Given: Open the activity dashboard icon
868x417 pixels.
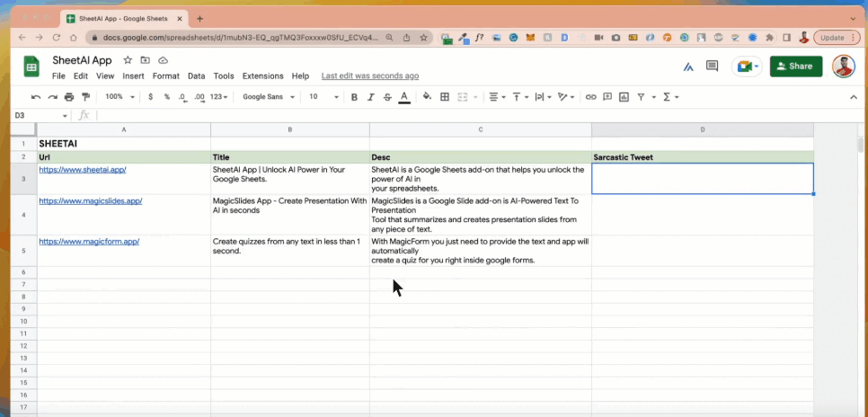Looking at the screenshot, I should click(x=688, y=67).
